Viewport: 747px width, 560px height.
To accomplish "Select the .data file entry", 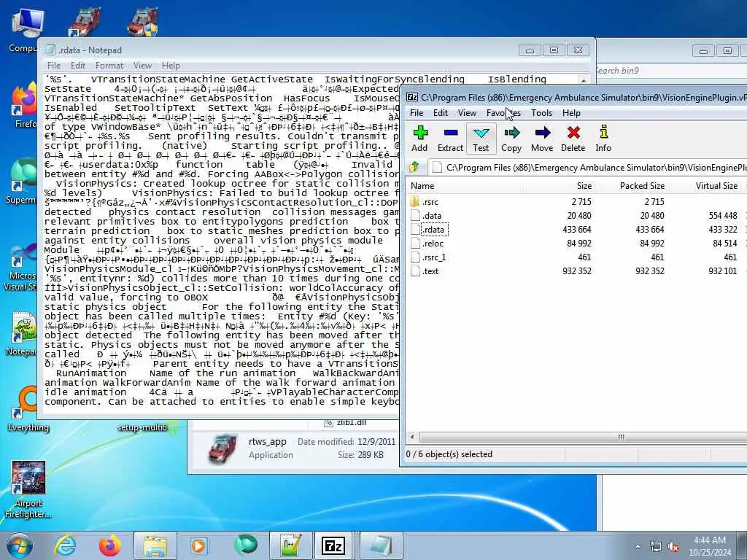I will tap(426, 216).
